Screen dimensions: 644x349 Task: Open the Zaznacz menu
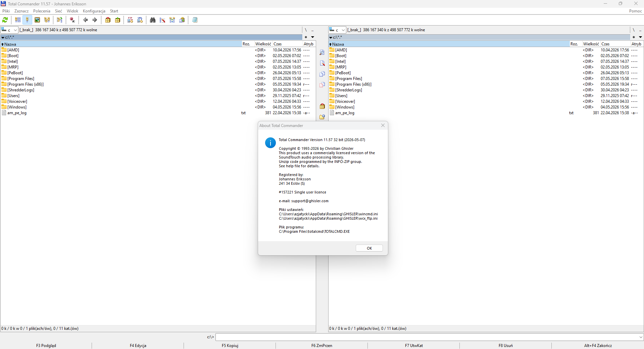click(x=21, y=11)
